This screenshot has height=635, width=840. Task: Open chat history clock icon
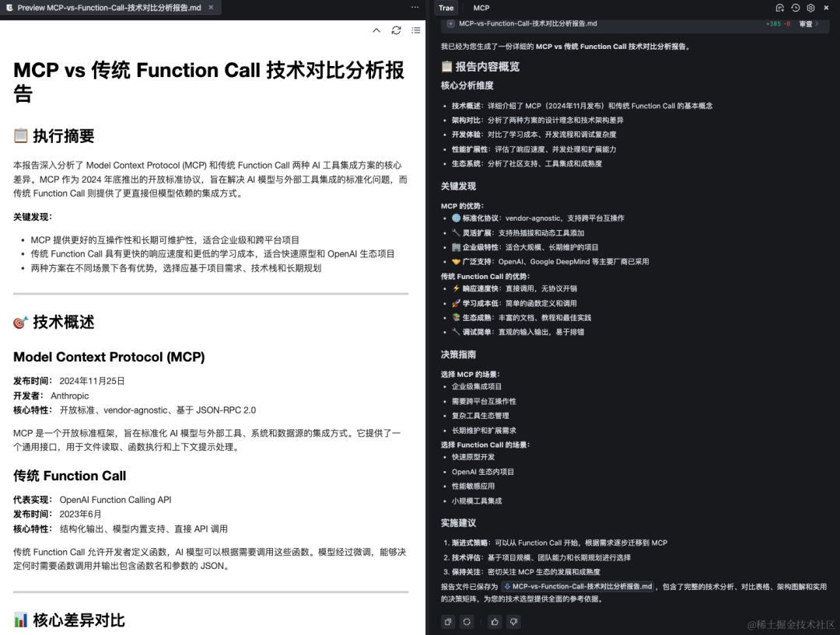pos(796,8)
